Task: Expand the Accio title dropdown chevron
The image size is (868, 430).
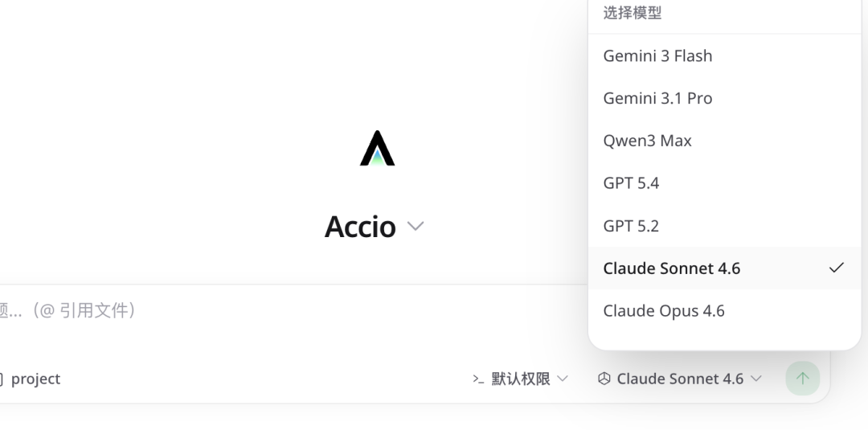Action: pos(416,227)
